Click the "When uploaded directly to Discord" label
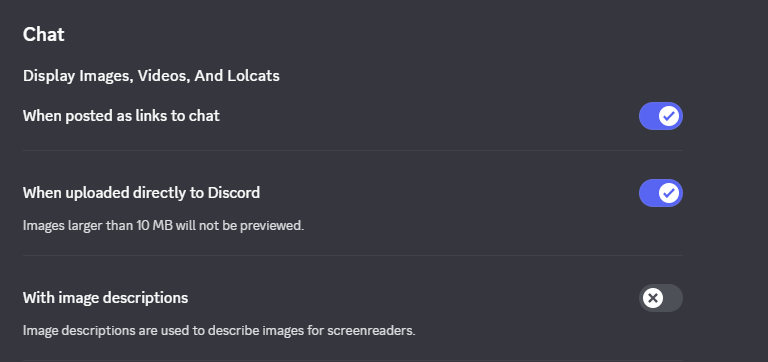The image size is (768, 362). (x=141, y=193)
